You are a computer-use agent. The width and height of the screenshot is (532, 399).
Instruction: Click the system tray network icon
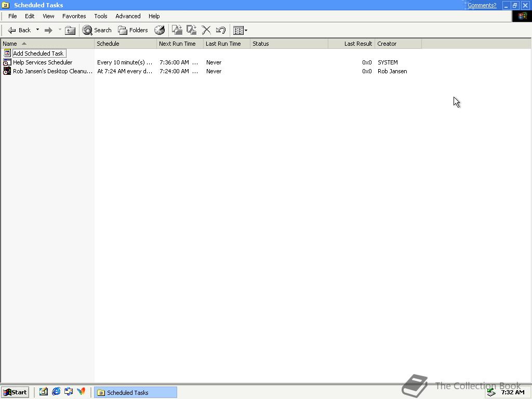pyautogui.click(x=491, y=393)
